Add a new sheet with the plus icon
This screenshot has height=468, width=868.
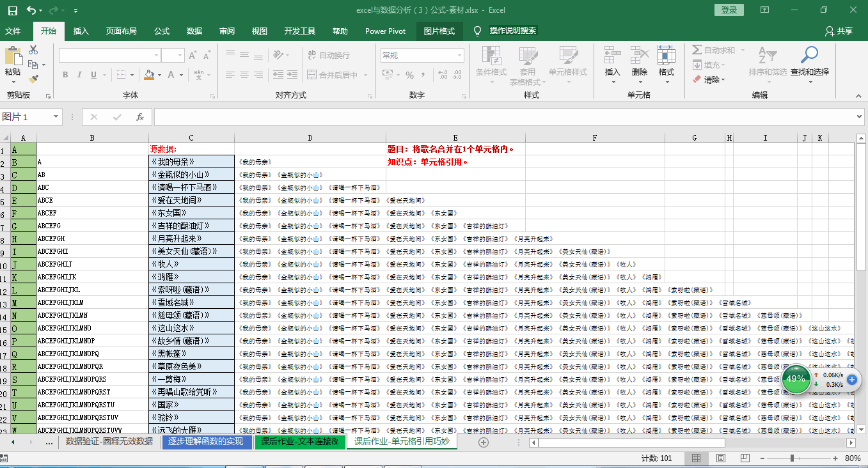484,442
